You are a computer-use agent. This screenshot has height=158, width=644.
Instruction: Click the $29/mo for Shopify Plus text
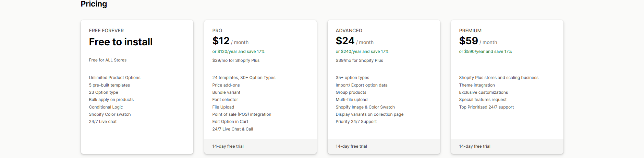click(236, 60)
